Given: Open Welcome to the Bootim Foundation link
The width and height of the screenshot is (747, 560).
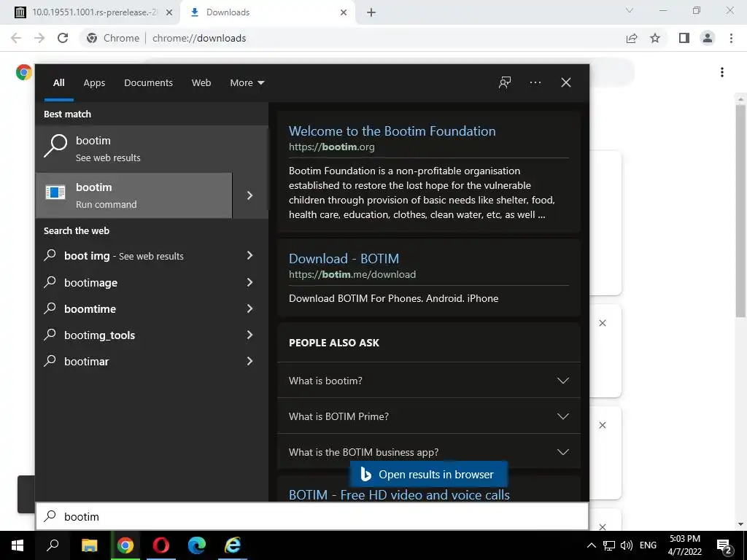Looking at the screenshot, I should [392, 131].
